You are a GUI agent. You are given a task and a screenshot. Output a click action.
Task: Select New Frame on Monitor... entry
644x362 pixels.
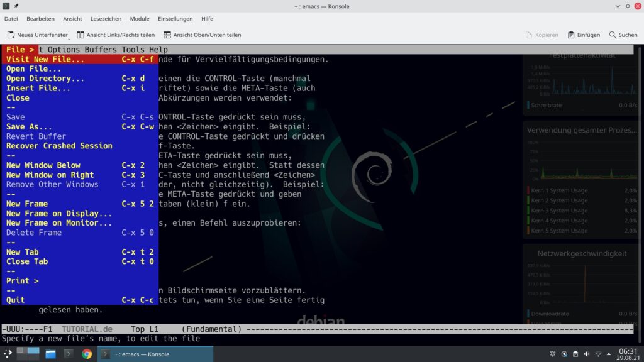pos(80,223)
